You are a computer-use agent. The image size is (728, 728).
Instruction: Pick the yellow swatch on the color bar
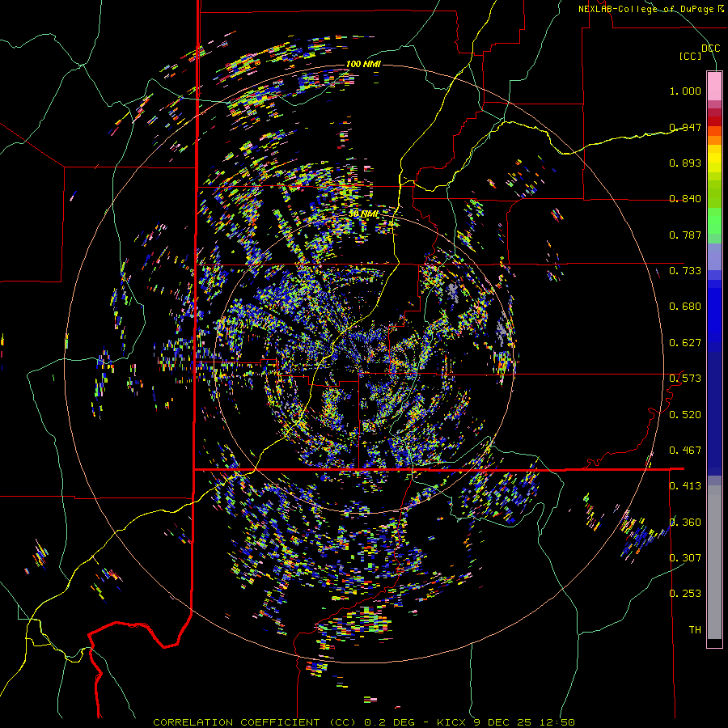pos(714,159)
